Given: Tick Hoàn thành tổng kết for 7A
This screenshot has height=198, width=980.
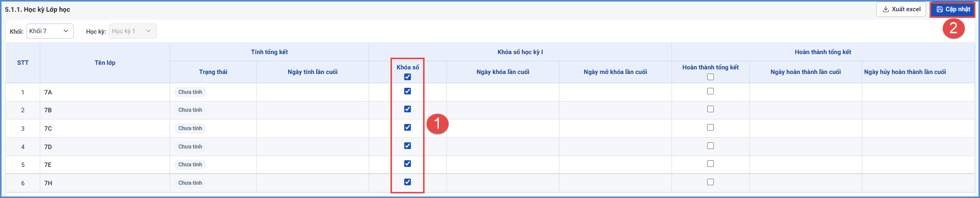Looking at the screenshot, I should pos(710,91).
